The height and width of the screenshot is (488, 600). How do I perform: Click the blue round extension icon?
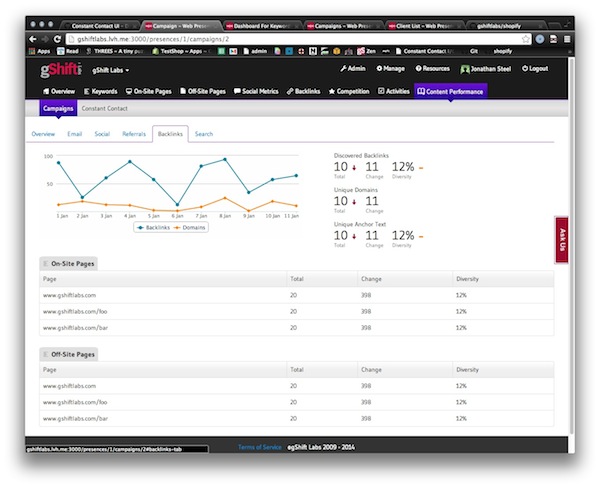click(x=540, y=39)
